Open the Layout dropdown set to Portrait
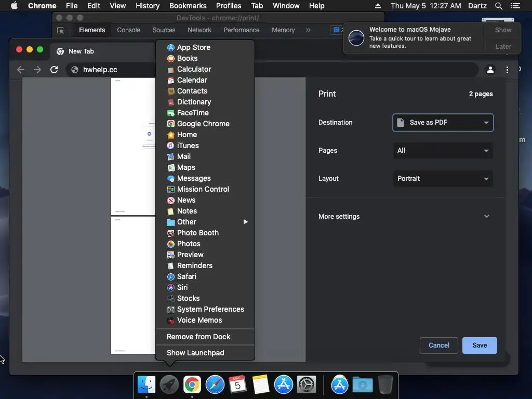This screenshot has height=399, width=532. 443,179
